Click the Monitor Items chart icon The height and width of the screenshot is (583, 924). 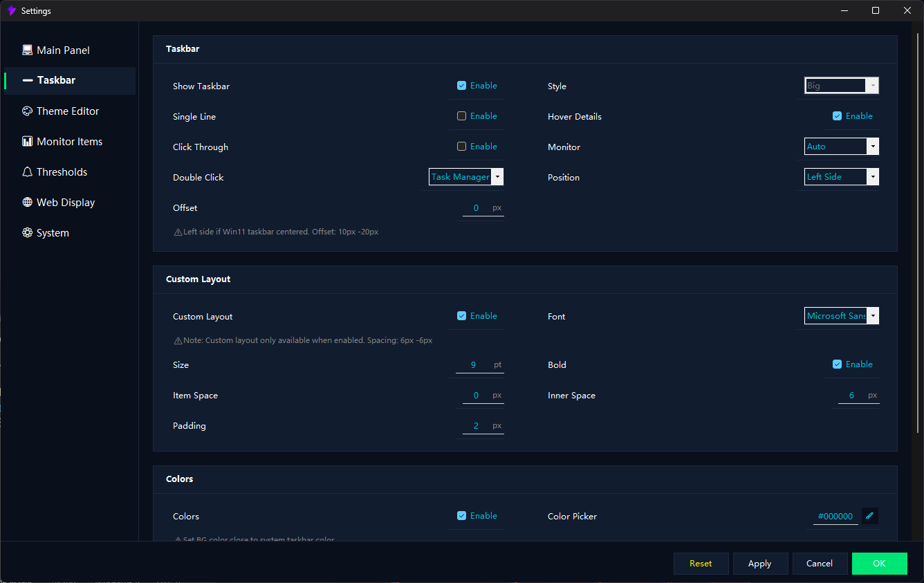(27, 141)
